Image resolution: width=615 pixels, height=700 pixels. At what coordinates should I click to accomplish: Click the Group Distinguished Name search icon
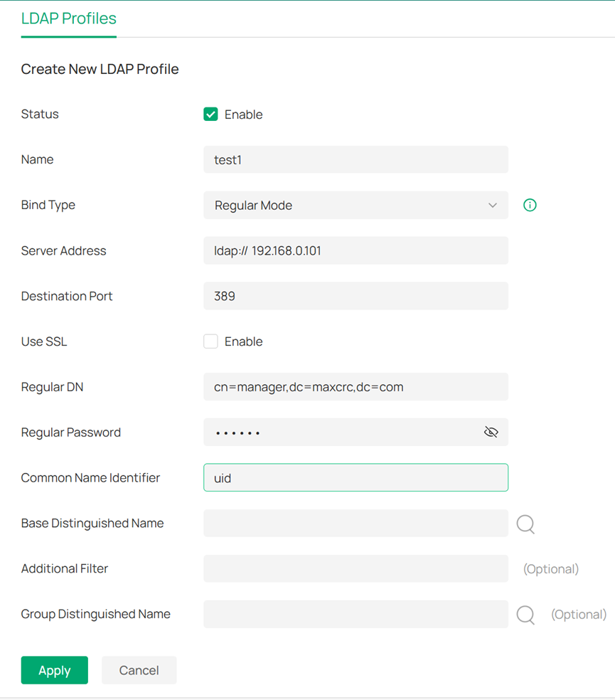[x=525, y=614]
